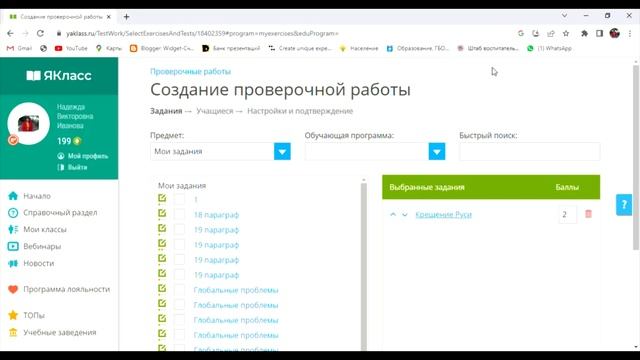
Task: Open the Обучающая программа dropdown arrow
Action: click(437, 151)
